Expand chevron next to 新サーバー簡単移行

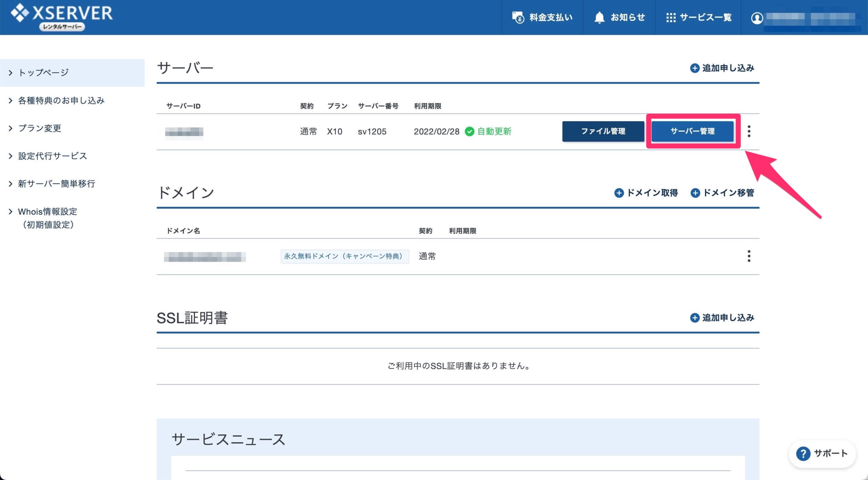[11, 184]
